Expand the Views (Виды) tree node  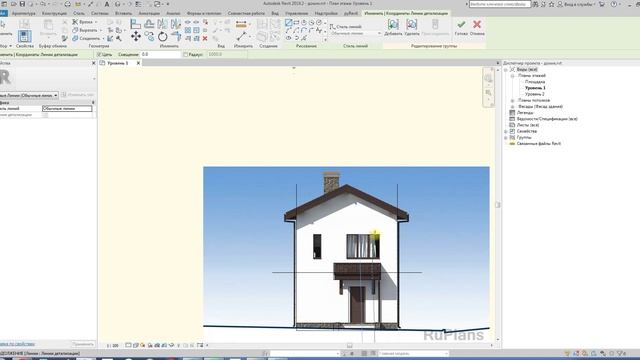click(506, 70)
